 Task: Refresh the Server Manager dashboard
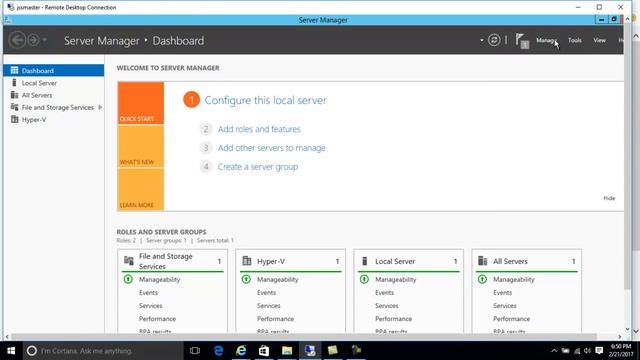[494, 40]
